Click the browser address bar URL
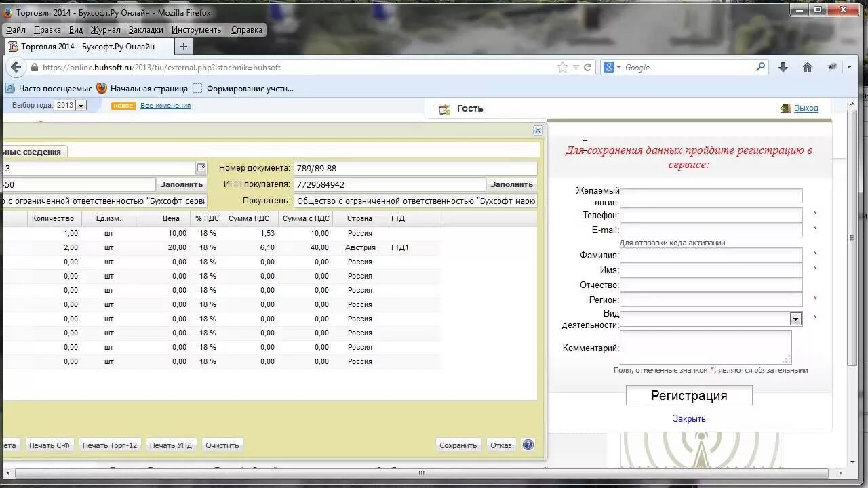The width and height of the screenshot is (868, 488). click(292, 67)
